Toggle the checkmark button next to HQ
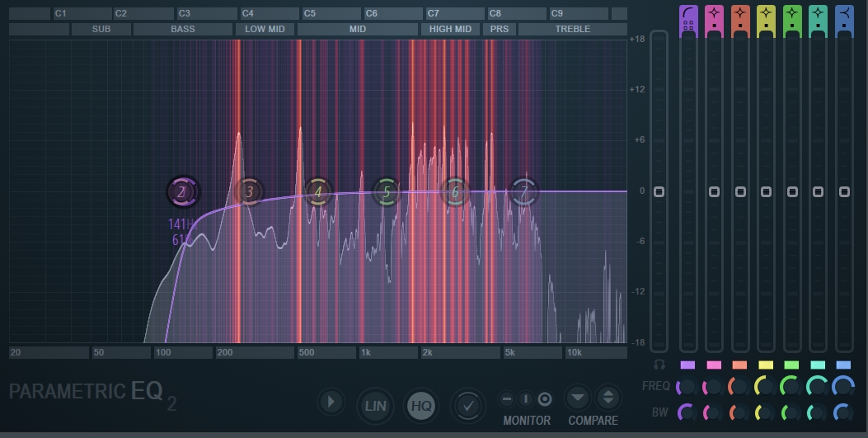Screen dimensions: 868x438 467,405
